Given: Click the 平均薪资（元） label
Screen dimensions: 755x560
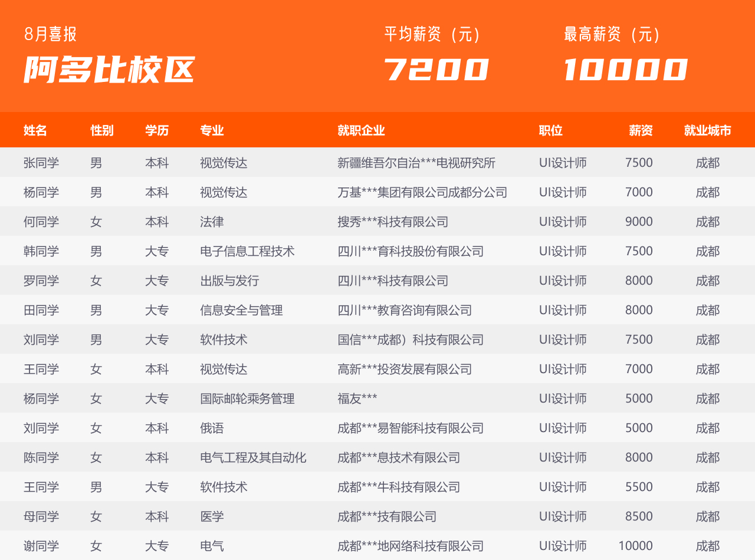Looking at the screenshot, I should [432, 35].
